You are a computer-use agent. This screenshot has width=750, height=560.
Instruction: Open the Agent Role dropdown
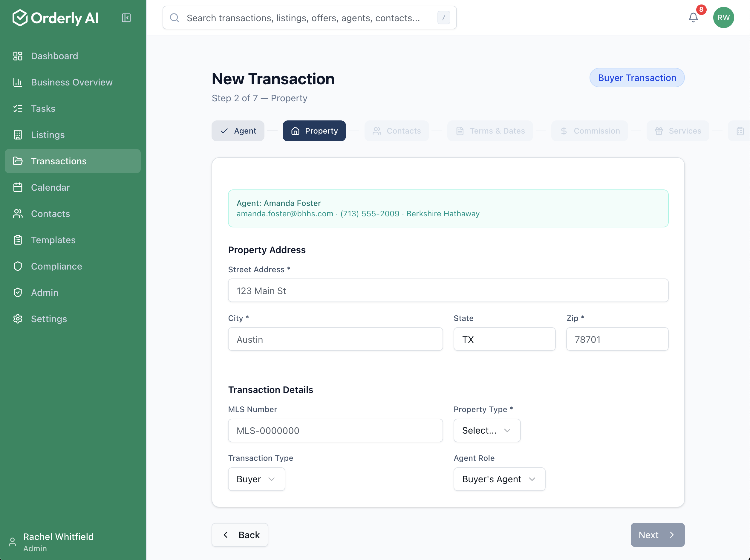(x=499, y=479)
